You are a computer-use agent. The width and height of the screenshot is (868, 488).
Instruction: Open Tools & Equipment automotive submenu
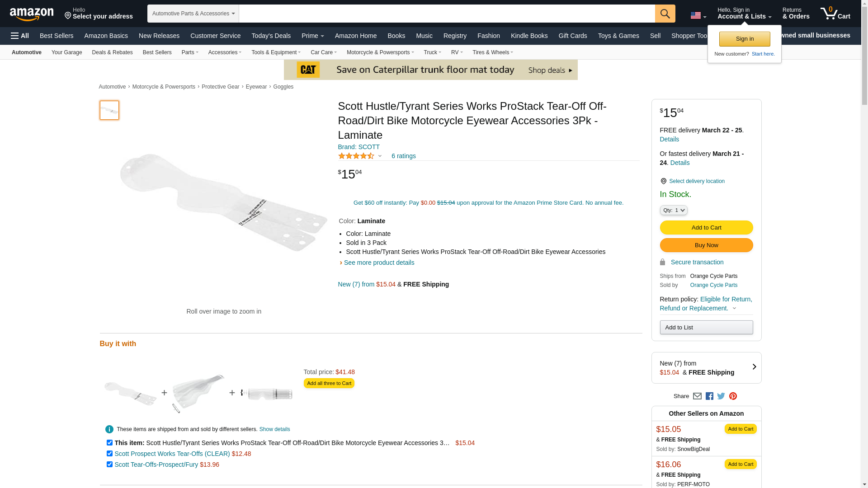tap(276, 52)
